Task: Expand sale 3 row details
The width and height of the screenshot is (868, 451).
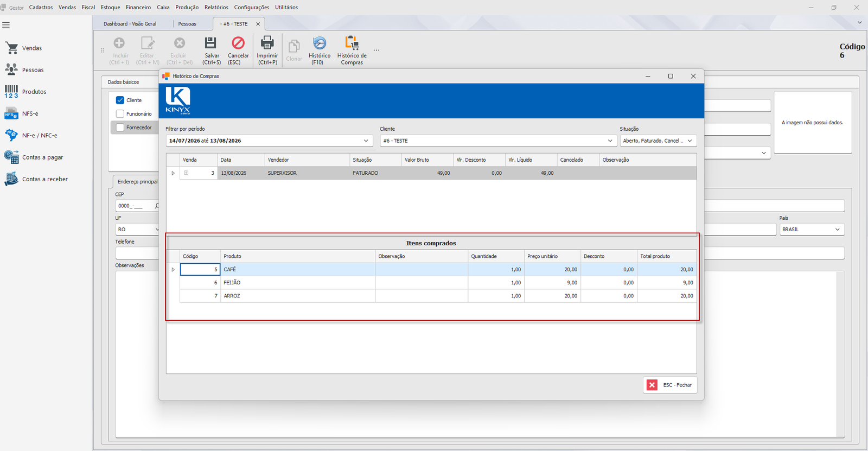Action: [x=186, y=173]
